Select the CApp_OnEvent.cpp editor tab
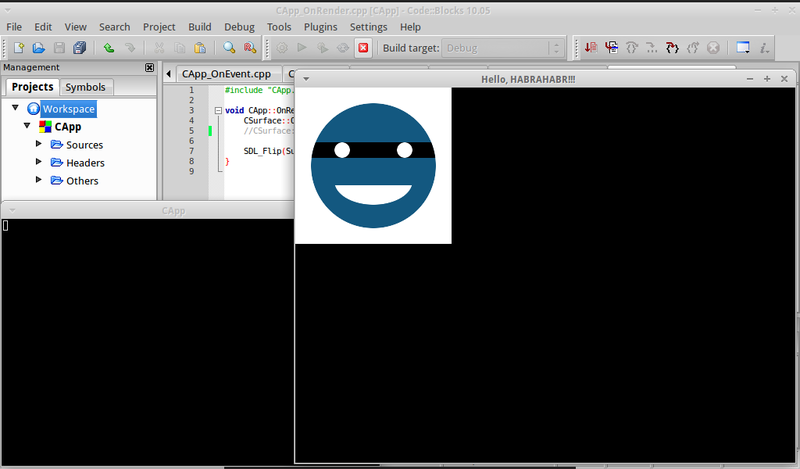The height and width of the screenshot is (469, 800). (227, 74)
